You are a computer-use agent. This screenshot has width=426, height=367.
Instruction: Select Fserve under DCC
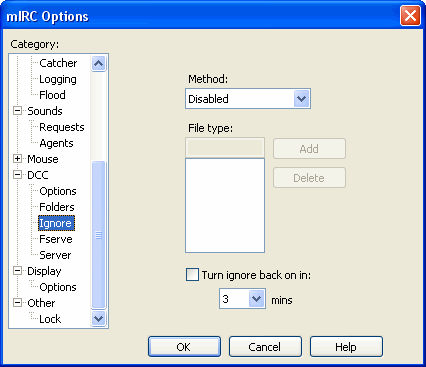56,239
